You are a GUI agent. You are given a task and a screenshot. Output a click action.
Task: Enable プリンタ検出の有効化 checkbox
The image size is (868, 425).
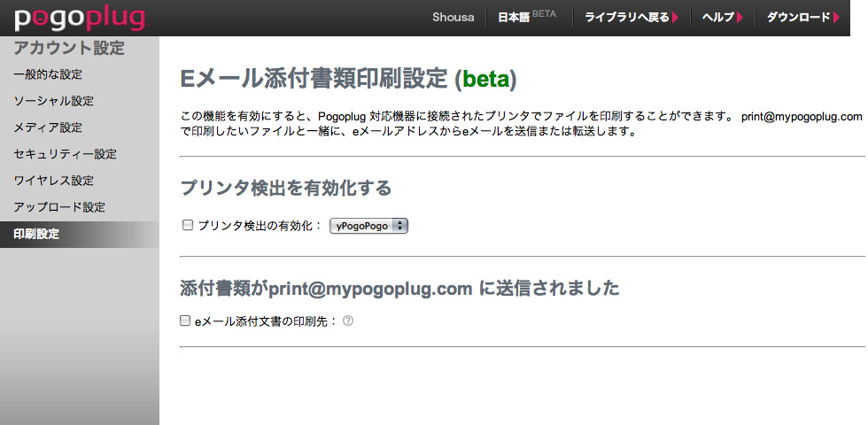pyautogui.click(x=187, y=226)
